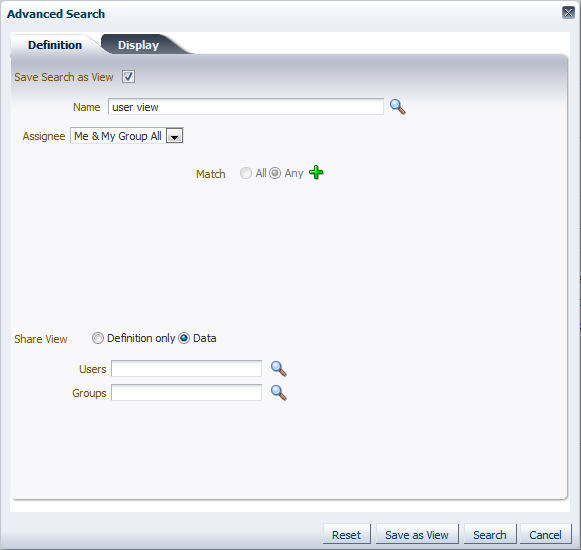Image resolution: width=581 pixels, height=550 pixels.
Task: Cancel the advanced search
Action: point(545,535)
